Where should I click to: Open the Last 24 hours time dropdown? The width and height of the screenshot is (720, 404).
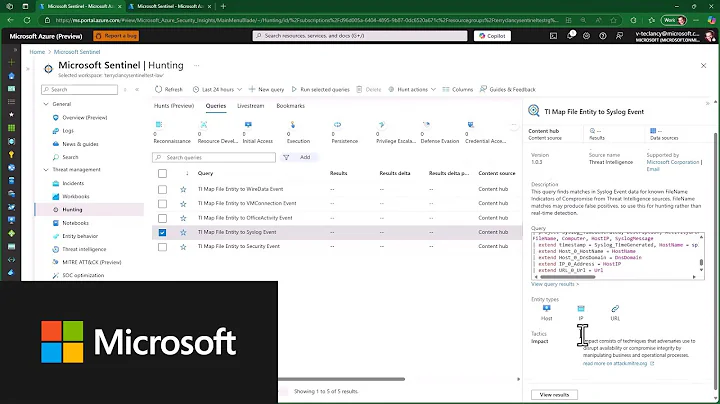(217, 90)
